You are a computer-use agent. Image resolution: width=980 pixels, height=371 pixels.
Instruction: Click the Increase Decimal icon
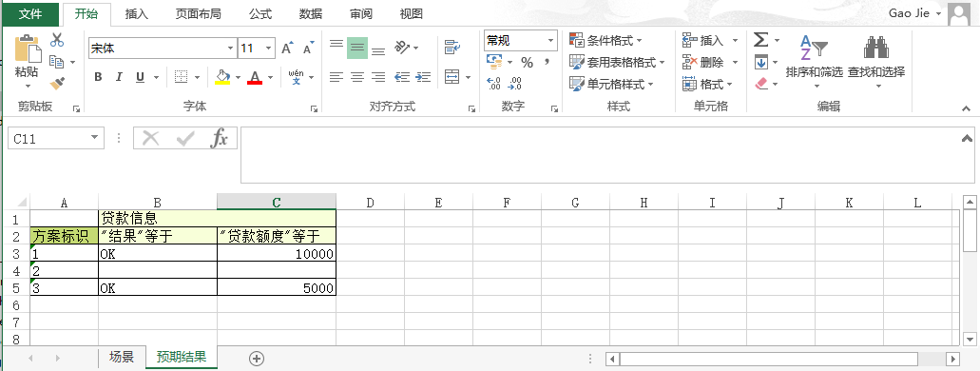(x=493, y=83)
